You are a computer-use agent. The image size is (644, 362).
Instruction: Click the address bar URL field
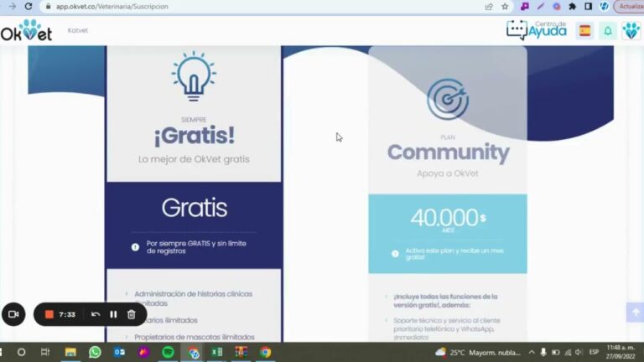(262, 7)
